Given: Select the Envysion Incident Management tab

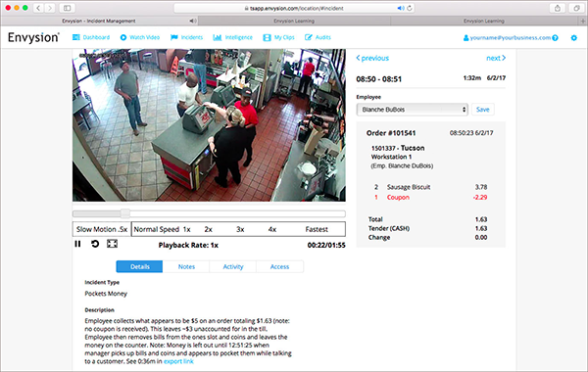Looking at the screenshot, I should coord(99,21).
